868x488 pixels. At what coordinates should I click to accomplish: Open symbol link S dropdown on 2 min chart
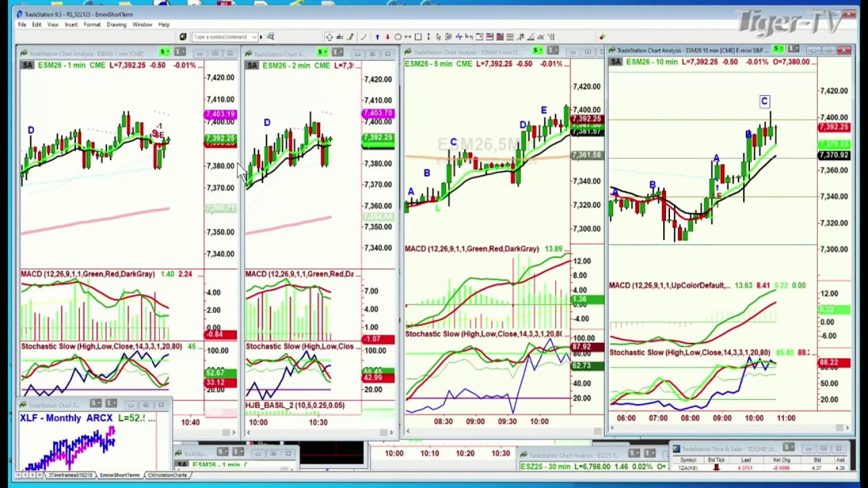321,53
